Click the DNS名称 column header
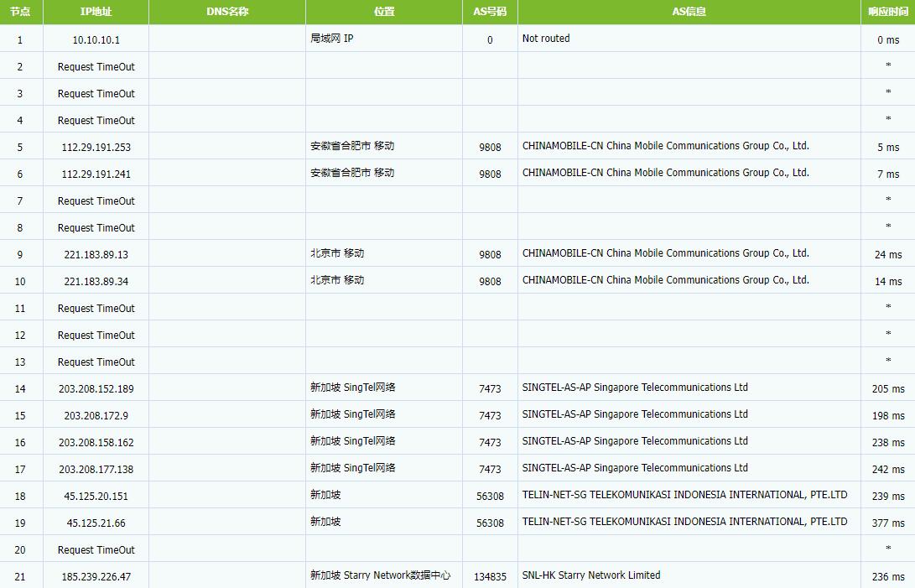This screenshot has width=915, height=588. (x=227, y=12)
